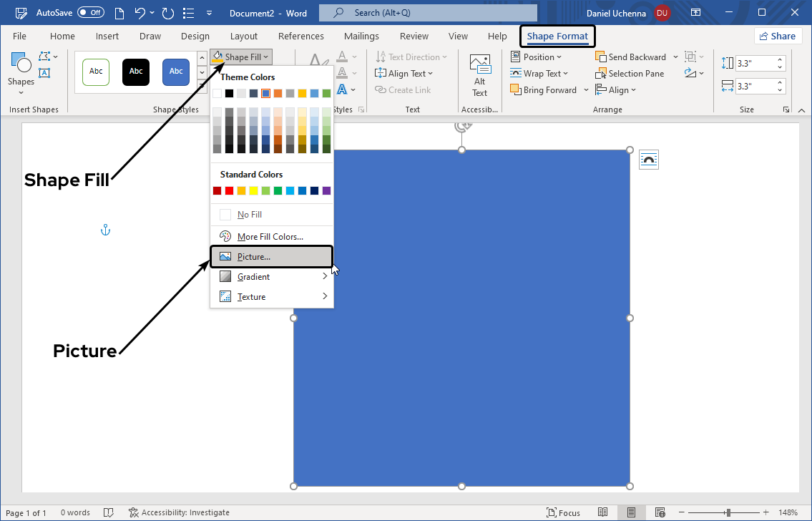Switch to Print Layout view
This screenshot has width=812, height=521.
coord(632,512)
